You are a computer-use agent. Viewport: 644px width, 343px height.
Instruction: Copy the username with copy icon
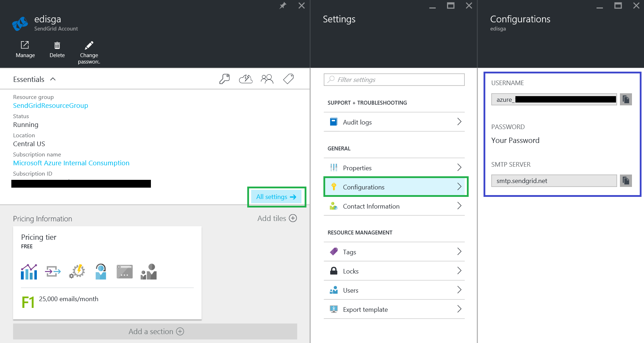(x=626, y=99)
